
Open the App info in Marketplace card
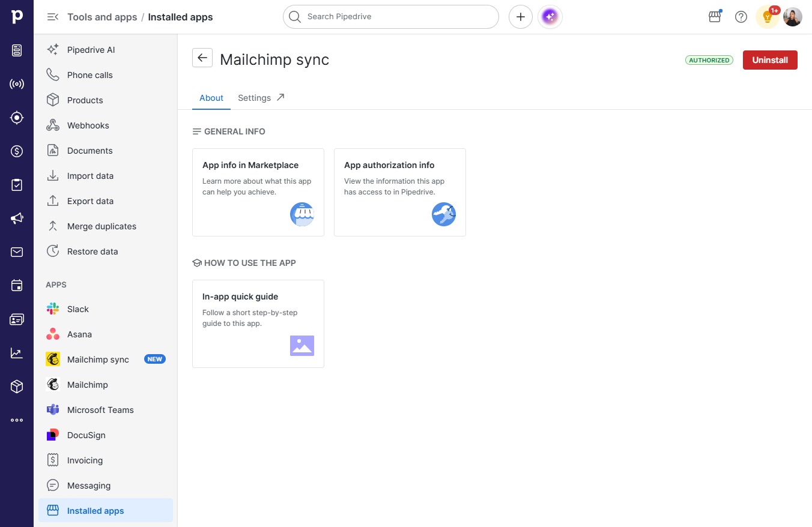click(x=258, y=192)
